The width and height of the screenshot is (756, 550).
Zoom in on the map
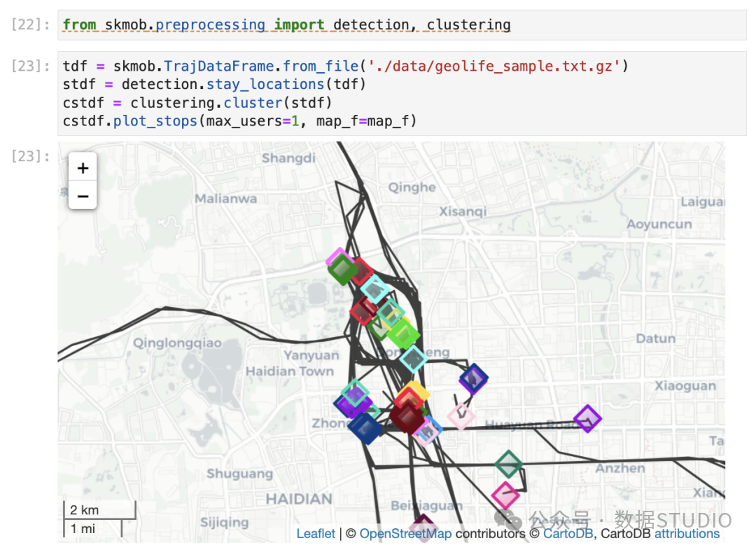(83, 167)
